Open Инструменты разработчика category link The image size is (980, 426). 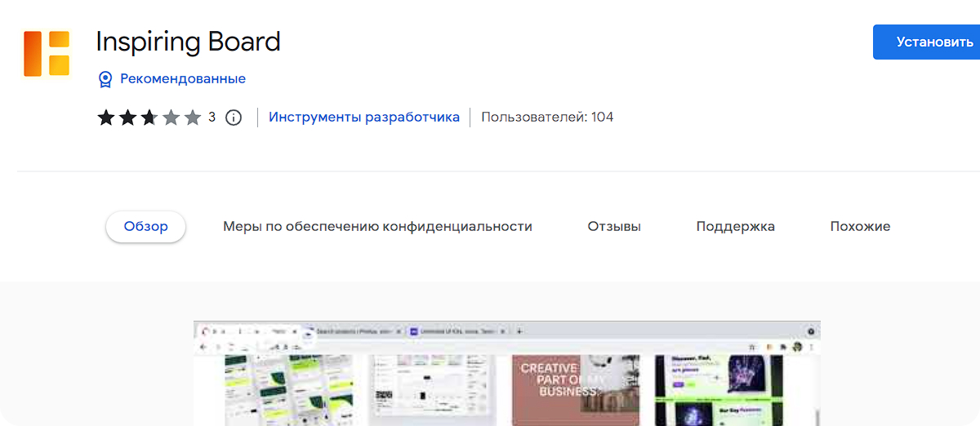(364, 118)
